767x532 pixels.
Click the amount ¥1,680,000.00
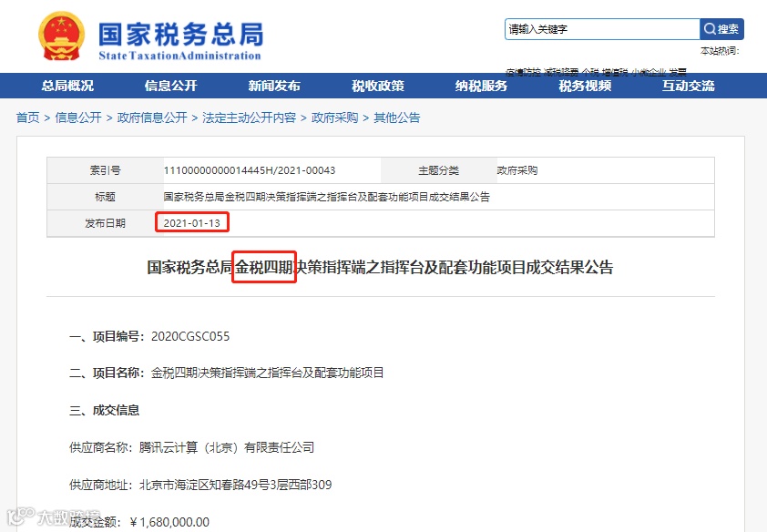pyautogui.click(x=169, y=522)
